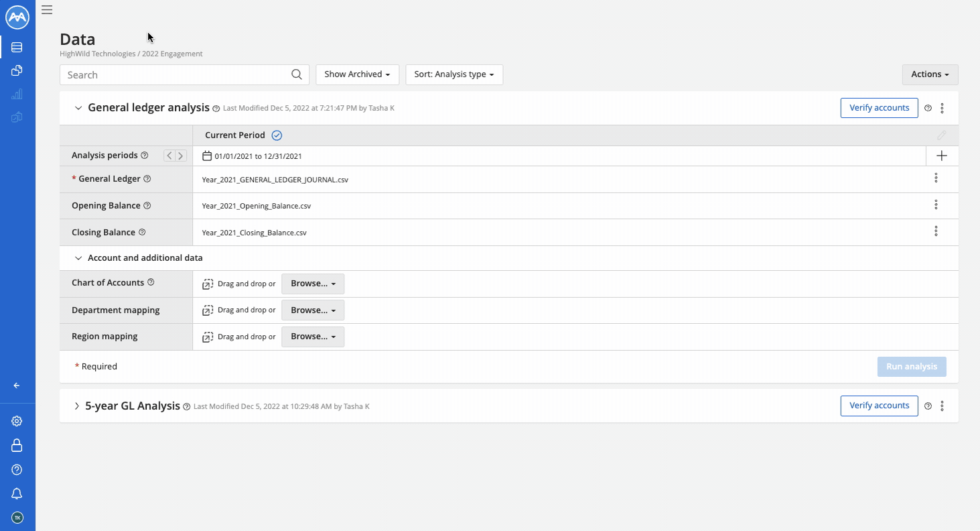
Task: Click the Region mapping row label
Action: coord(104,337)
